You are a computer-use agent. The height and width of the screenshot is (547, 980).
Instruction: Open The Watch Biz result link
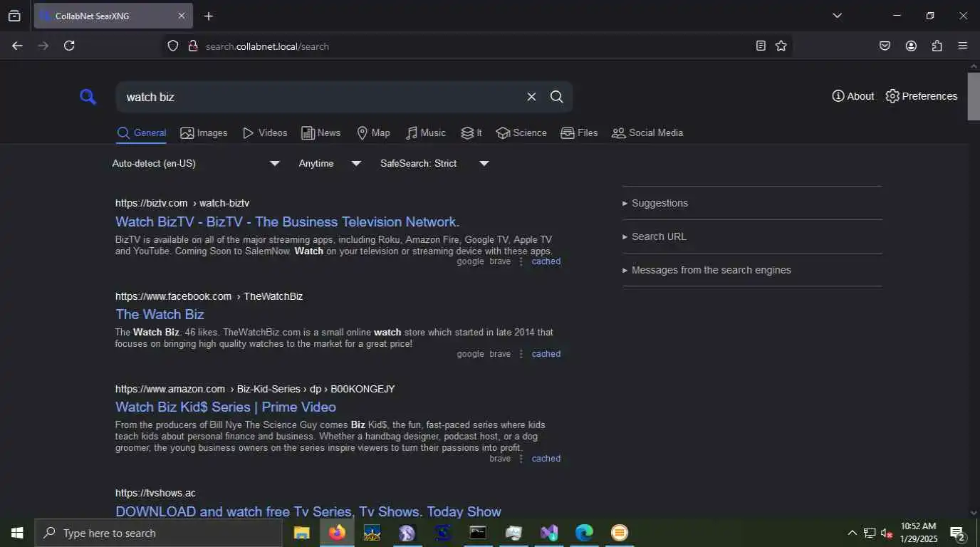160,314
